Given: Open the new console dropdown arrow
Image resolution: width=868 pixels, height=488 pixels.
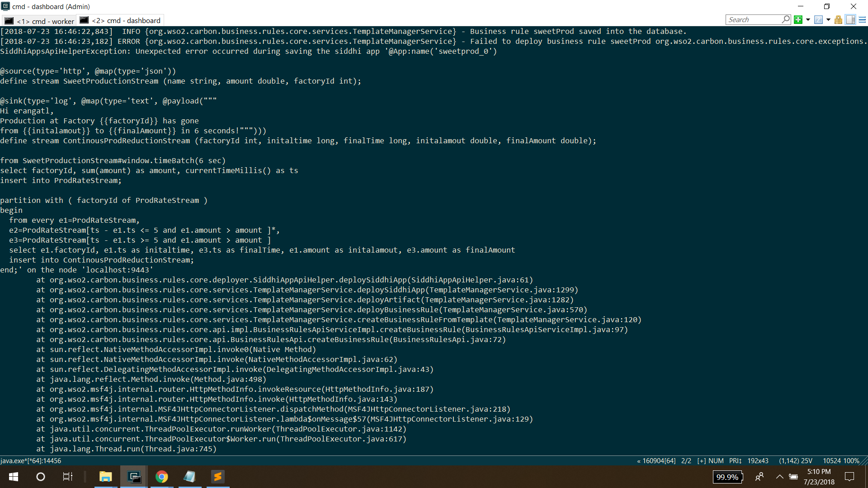Looking at the screenshot, I should (x=808, y=19).
